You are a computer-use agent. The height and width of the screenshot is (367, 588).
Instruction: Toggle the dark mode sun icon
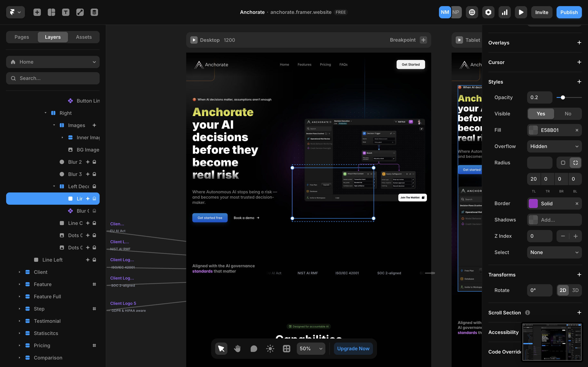[270, 349]
